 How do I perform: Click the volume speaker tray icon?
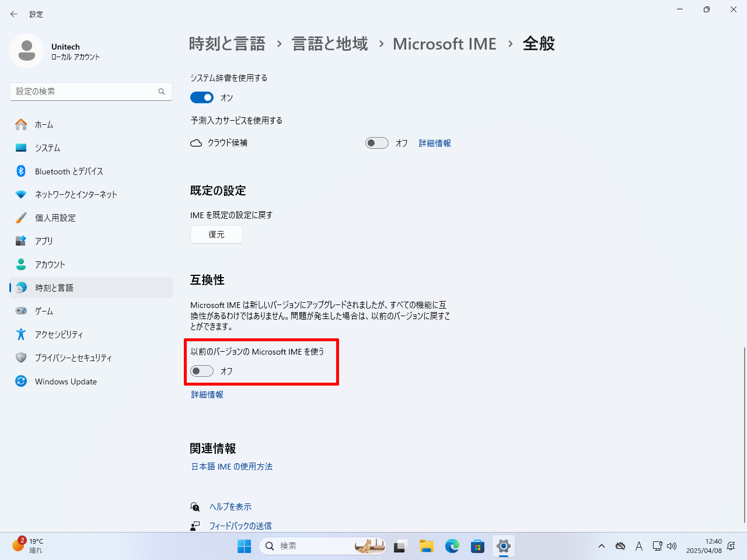[x=672, y=546]
